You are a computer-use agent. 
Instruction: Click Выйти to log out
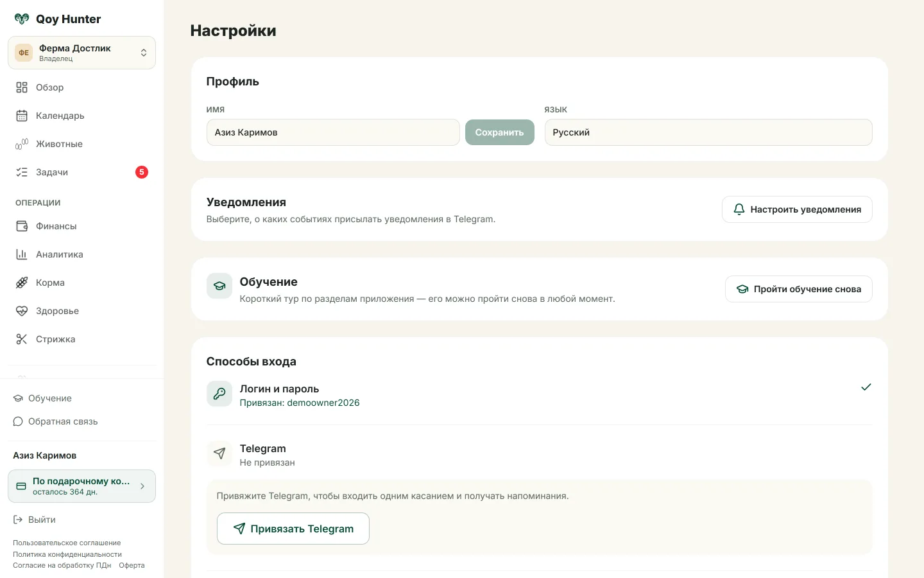click(x=42, y=520)
